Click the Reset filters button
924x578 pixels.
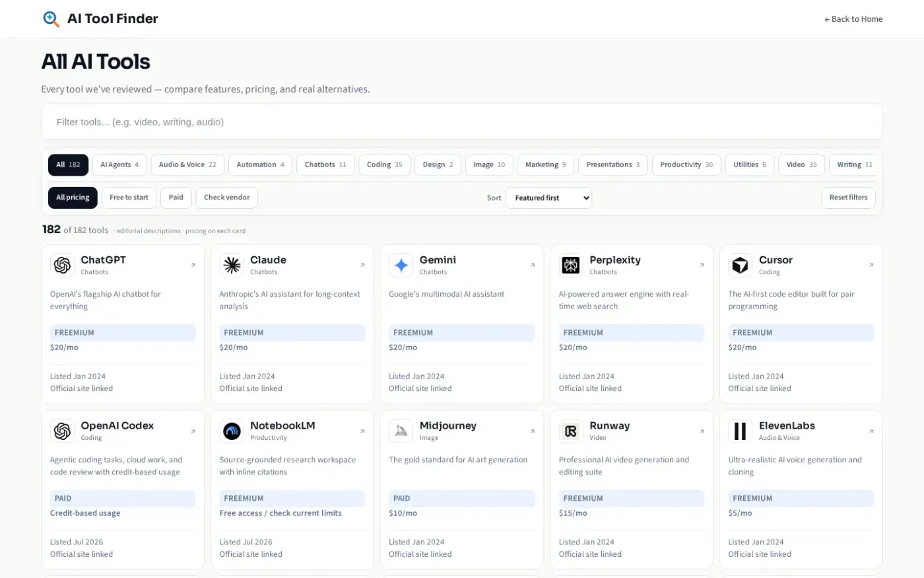(x=848, y=198)
